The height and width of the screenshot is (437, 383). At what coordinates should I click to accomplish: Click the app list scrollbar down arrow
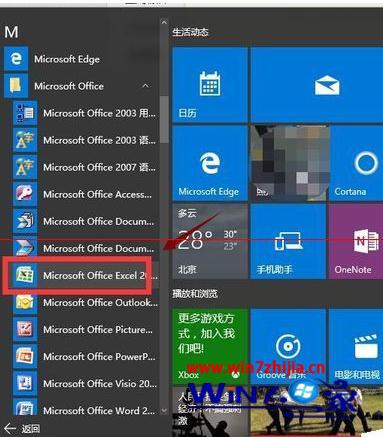pos(164,411)
